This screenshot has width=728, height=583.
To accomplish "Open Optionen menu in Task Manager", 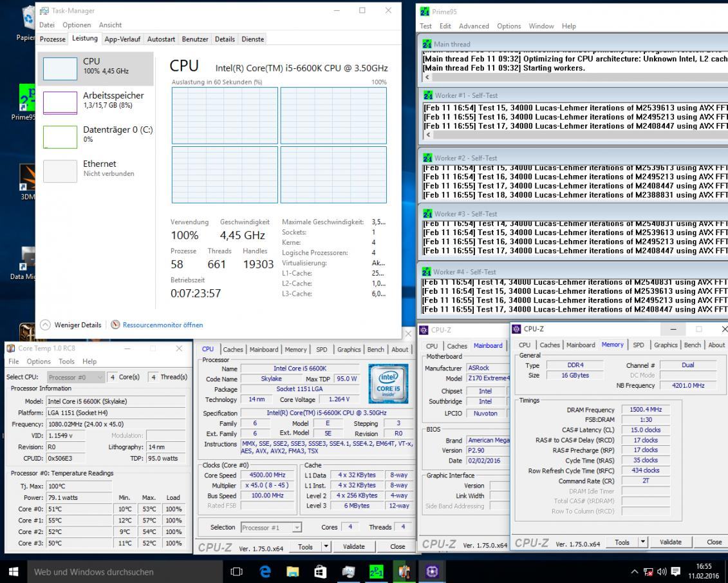I will pyautogui.click(x=77, y=25).
